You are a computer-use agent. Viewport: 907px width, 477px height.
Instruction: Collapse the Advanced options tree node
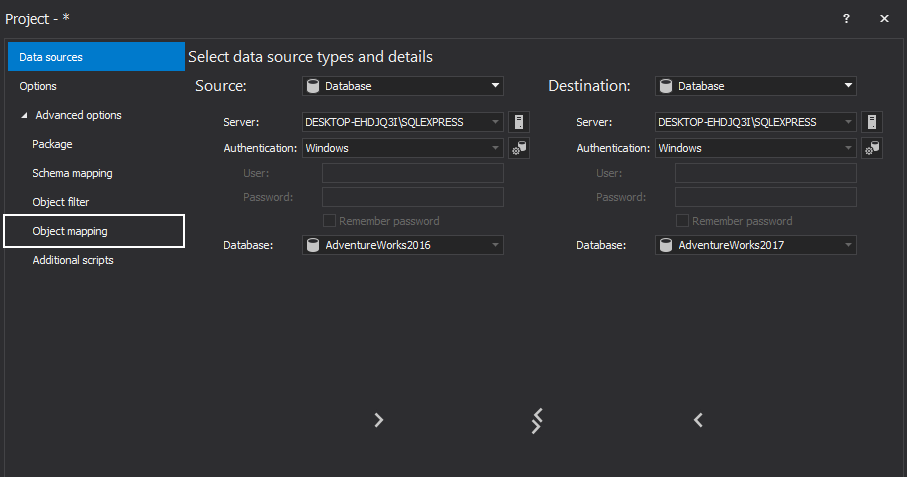24,115
